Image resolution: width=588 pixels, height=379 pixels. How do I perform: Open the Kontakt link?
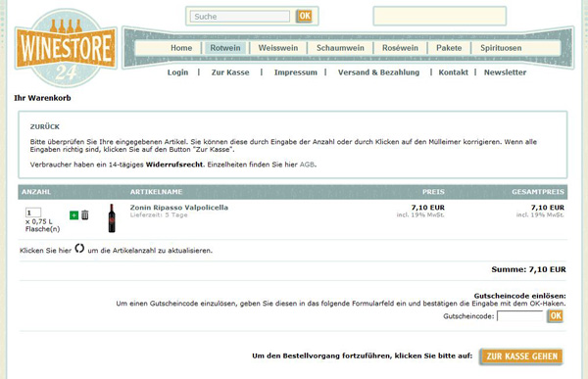pos(453,72)
